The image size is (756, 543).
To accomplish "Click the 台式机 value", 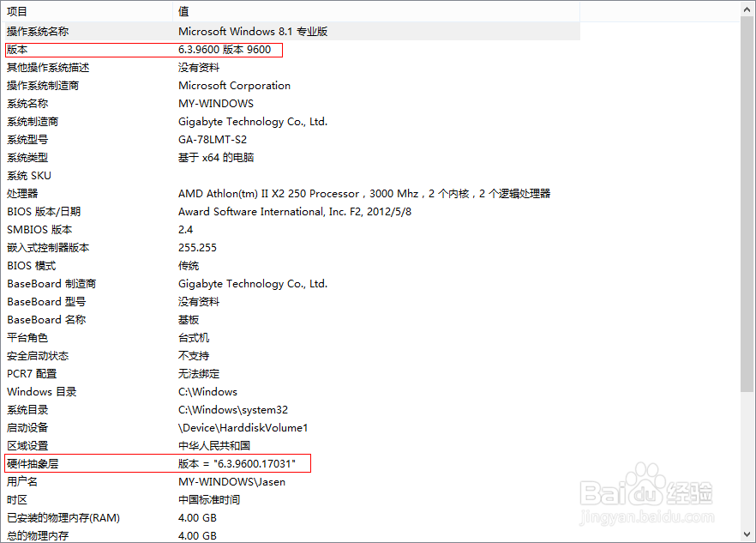I will 194,338.
